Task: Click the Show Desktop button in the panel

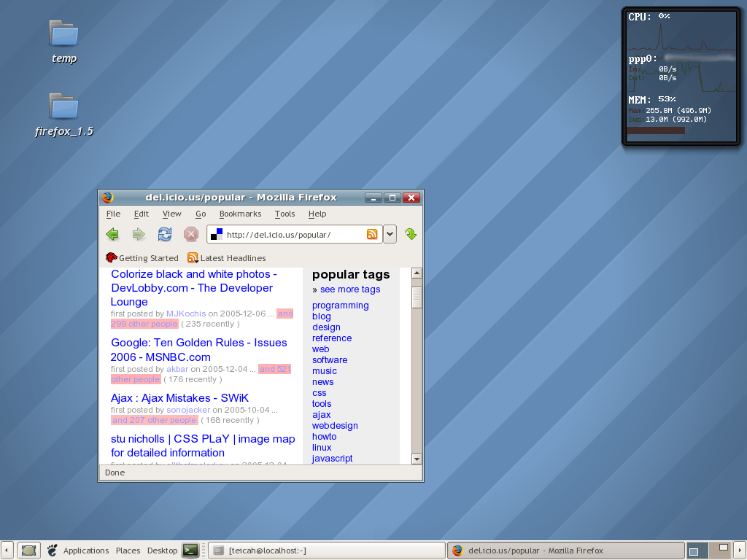Action: click(28, 551)
